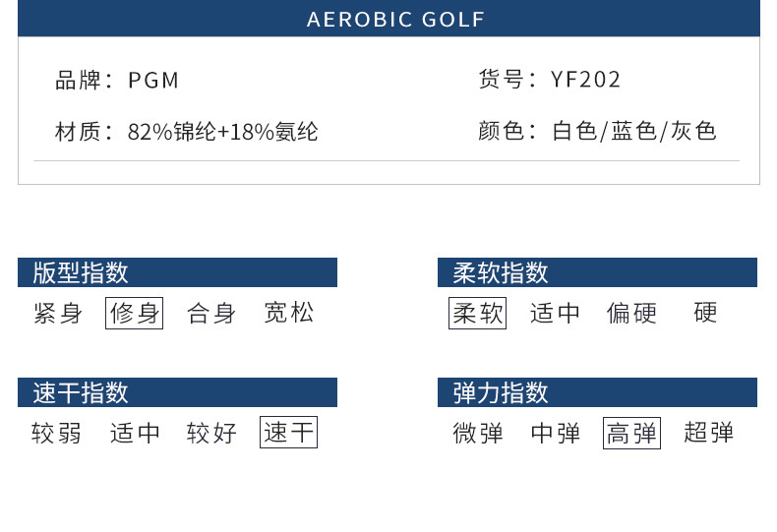Select the 微弹 elasticity option
This screenshot has width=777, height=532.
click(478, 433)
